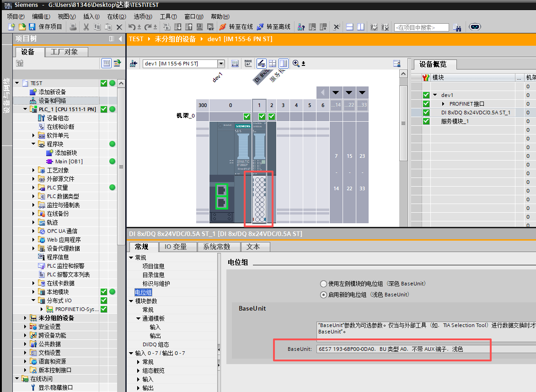Select 使用左侧模块的电位组 radio option

323,284
